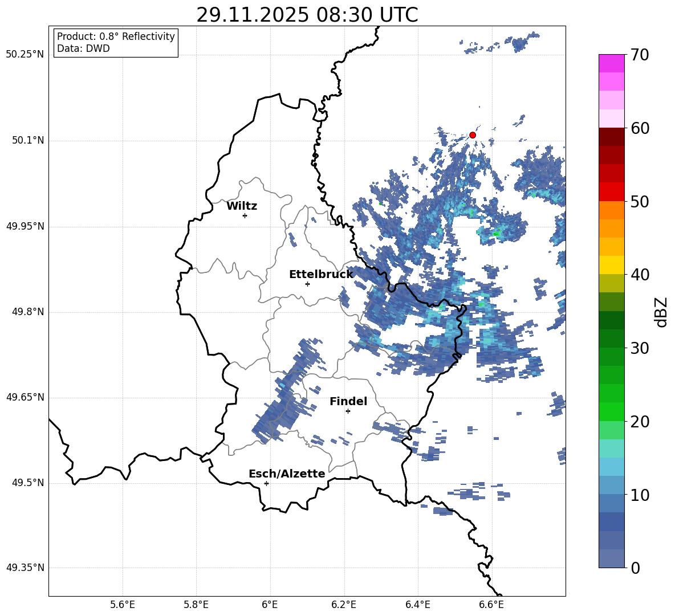Click the Data: DWD text
This screenshot has height=616, width=675.
pyautogui.click(x=83, y=48)
